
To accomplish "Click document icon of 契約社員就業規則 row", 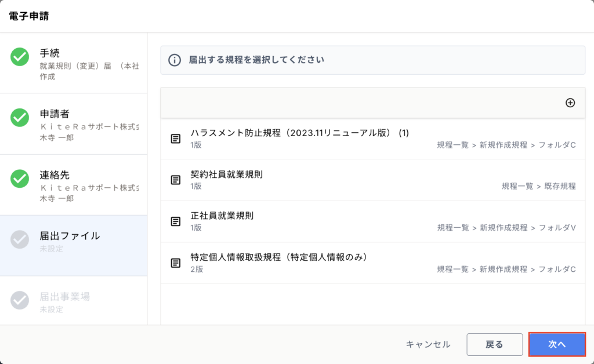I will click(175, 180).
